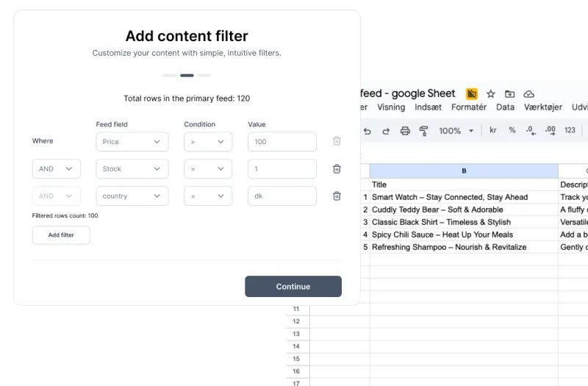Click the redo icon in Google Sheet
Image resolution: width=588 pixels, height=386 pixels.
(386, 131)
